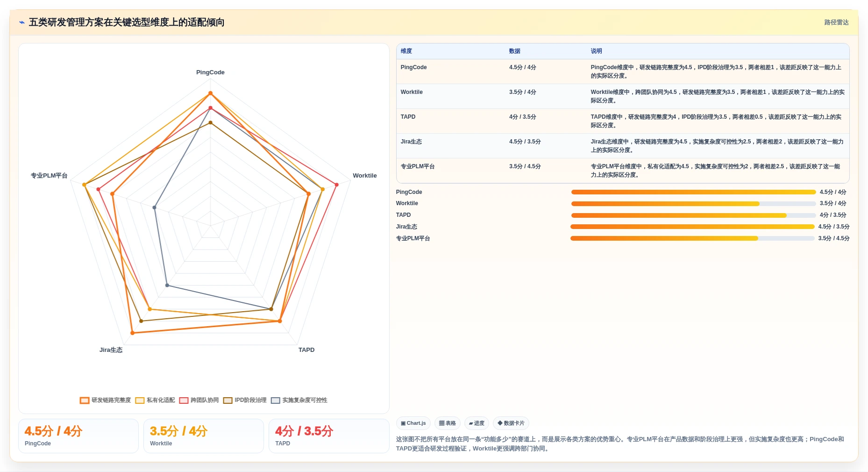Click the 维度 column header
The height and width of the screenshot is (472, 868).
(x=406, y=51)
